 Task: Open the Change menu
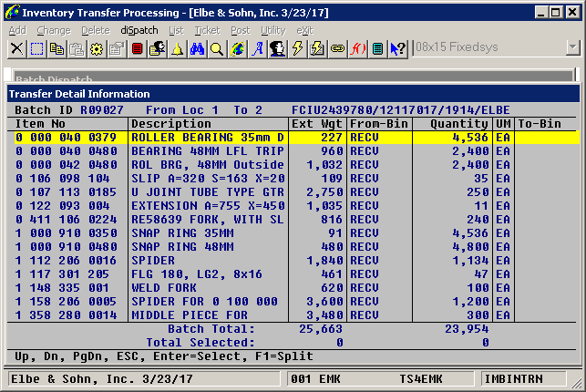tap(54, 30)
